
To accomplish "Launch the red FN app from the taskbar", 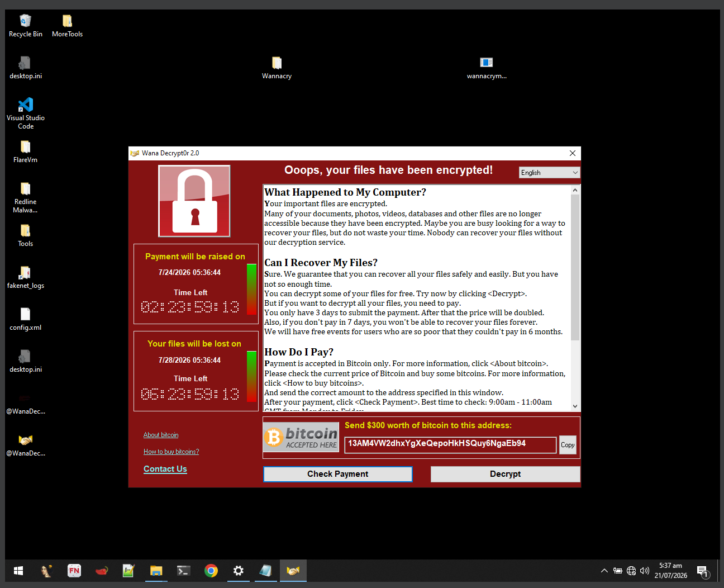I will pos(74,571).
